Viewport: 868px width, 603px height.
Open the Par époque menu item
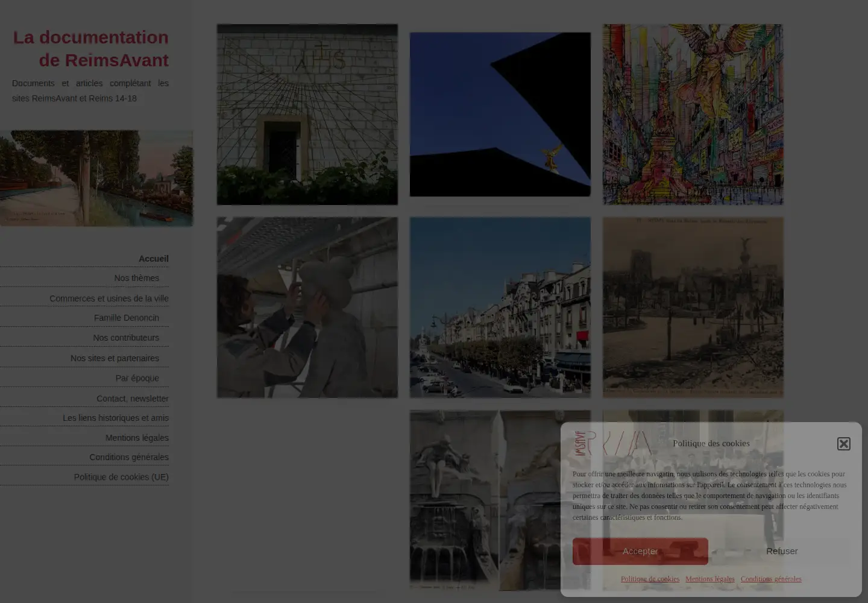point(137,378)
